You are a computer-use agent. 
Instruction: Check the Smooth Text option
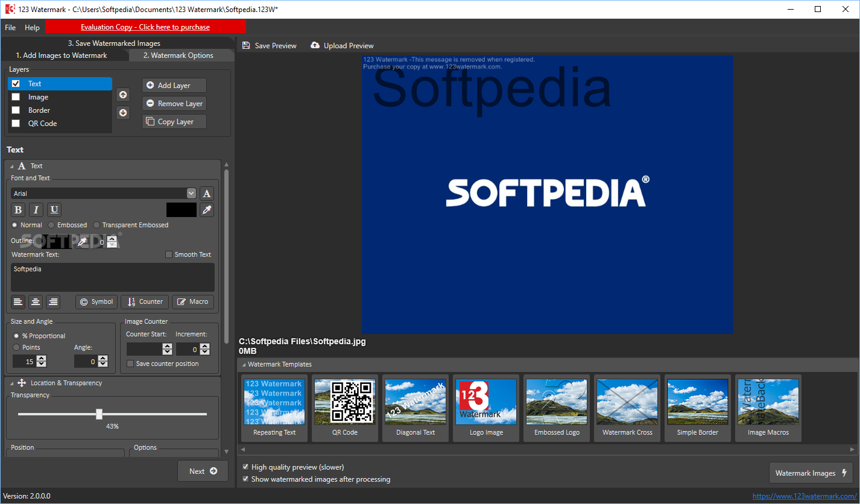[169, 254]
